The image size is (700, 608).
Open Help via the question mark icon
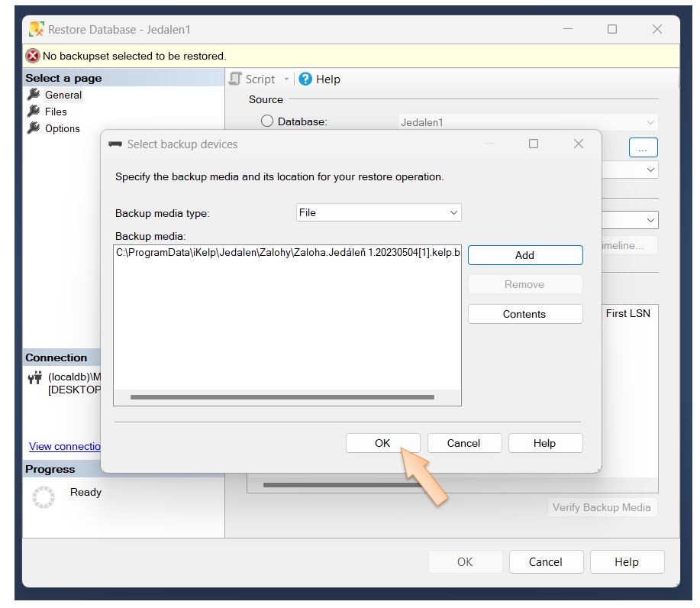click(305, 79)
